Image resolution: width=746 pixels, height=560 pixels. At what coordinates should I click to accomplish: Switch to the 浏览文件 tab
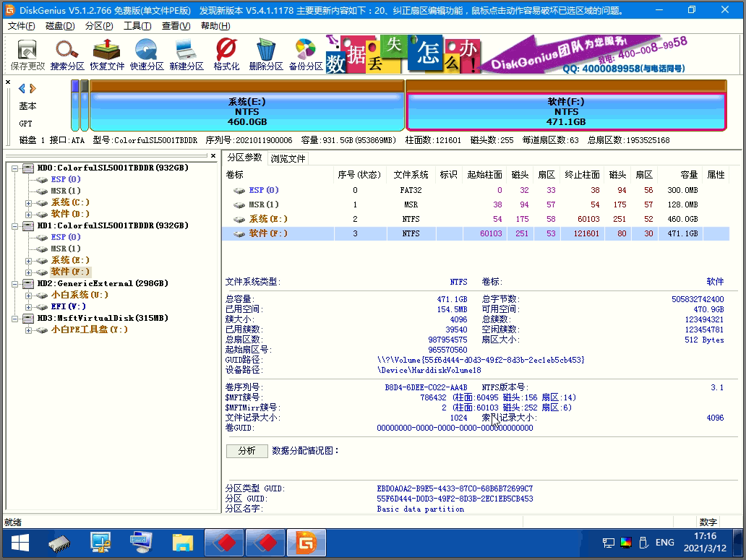point(288,158)
